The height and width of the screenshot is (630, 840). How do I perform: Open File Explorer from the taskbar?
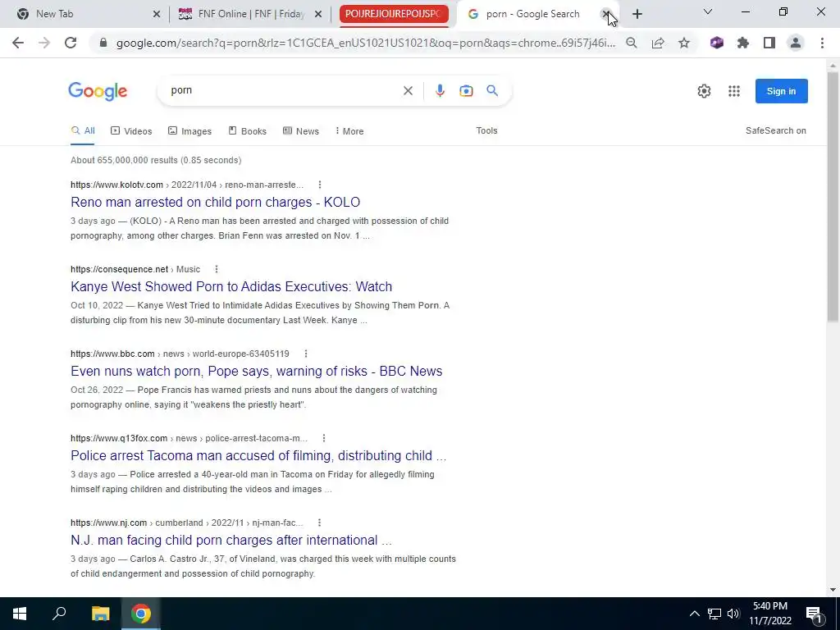(100, 614)
